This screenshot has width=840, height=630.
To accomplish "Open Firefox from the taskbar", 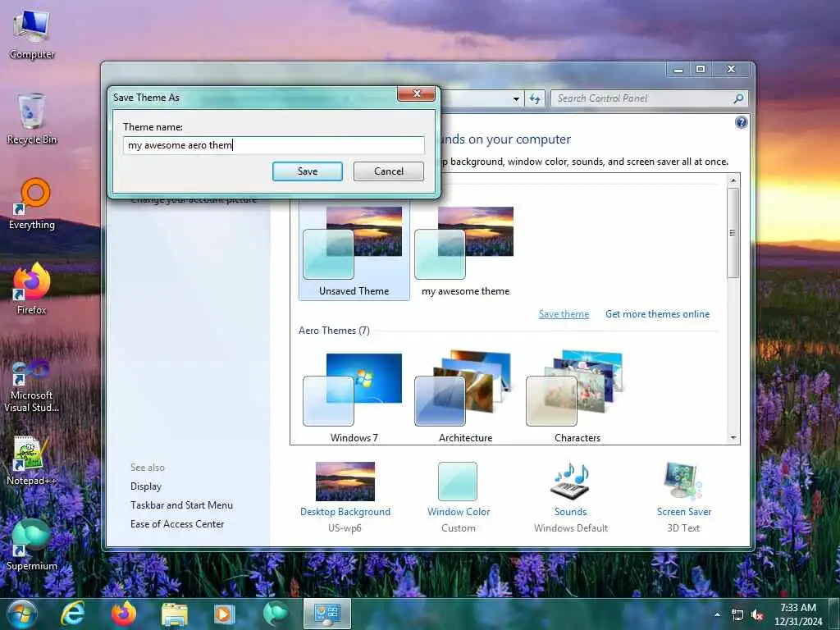I will [x=124, y=614].
